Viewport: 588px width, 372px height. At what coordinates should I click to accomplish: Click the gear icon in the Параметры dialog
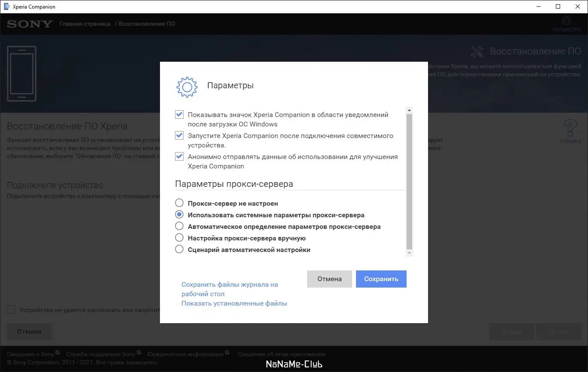[187, 87]
